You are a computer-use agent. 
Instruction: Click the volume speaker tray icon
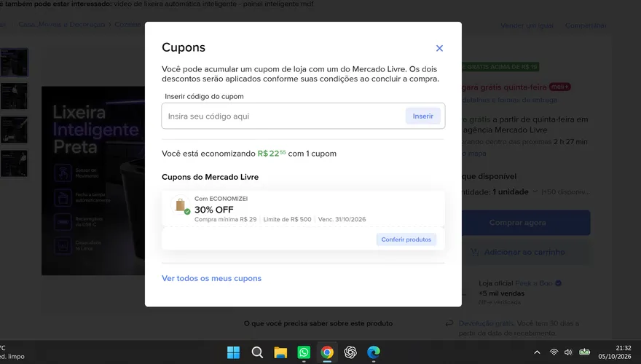pos(568,352)
